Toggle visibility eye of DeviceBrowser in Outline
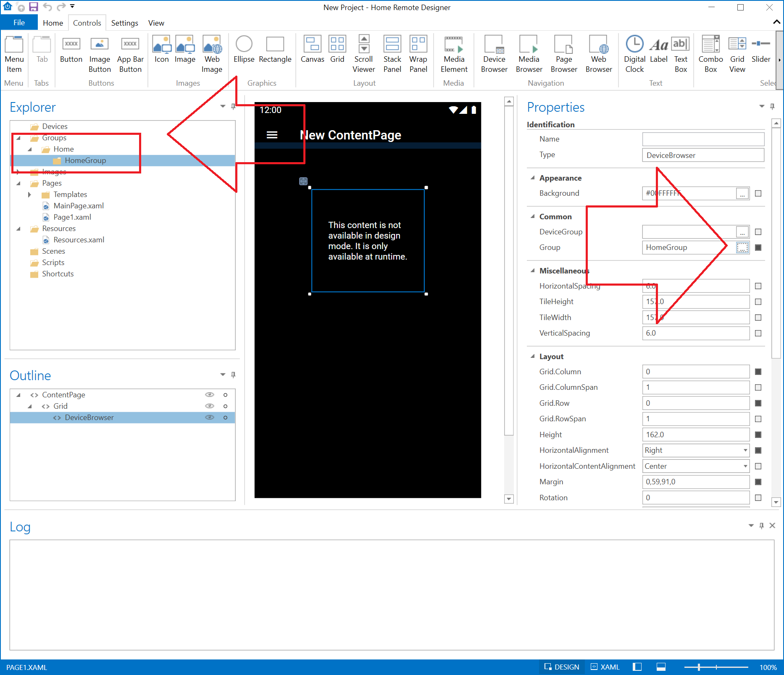Screen dimensions: 784x675 [209, 417]
